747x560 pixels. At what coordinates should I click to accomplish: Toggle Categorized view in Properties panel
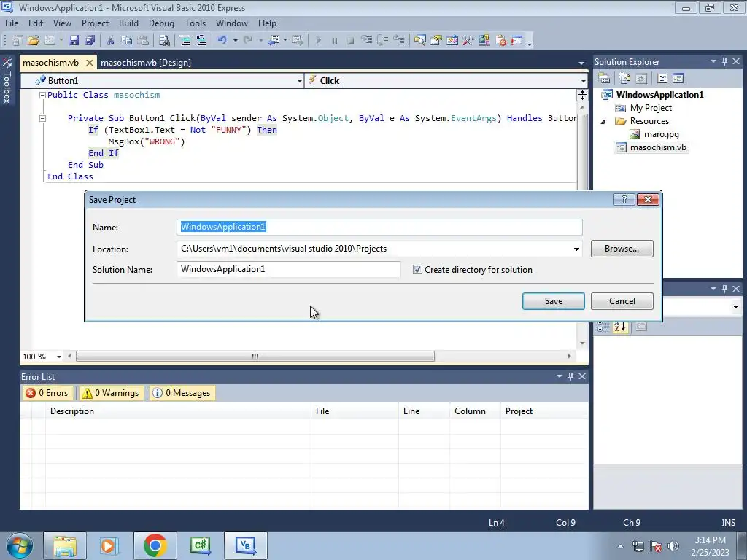603,327
